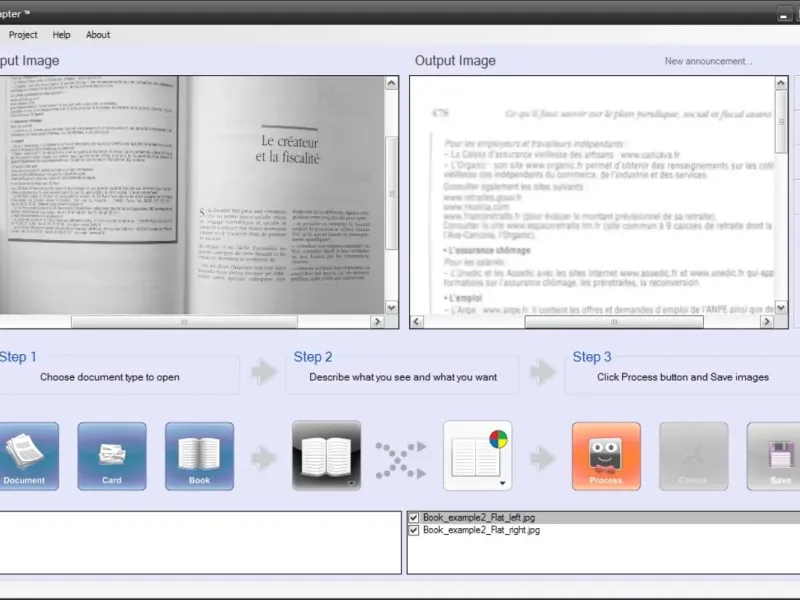Click output image scroll up arrow
800x600 pixels.
coord(781,83)
